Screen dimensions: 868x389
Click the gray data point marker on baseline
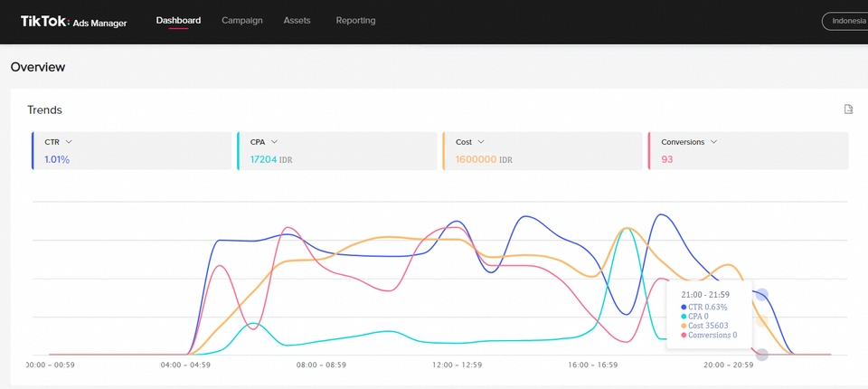(761, 355)
